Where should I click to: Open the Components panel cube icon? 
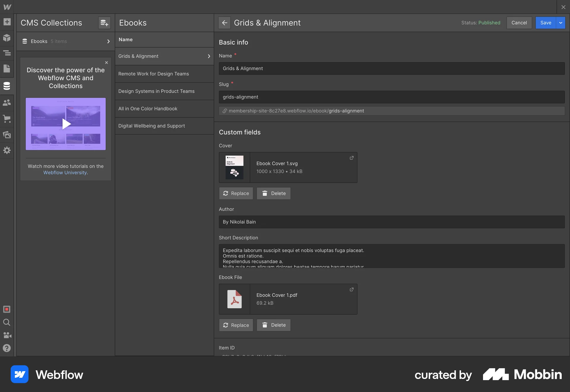coord(7,38)
